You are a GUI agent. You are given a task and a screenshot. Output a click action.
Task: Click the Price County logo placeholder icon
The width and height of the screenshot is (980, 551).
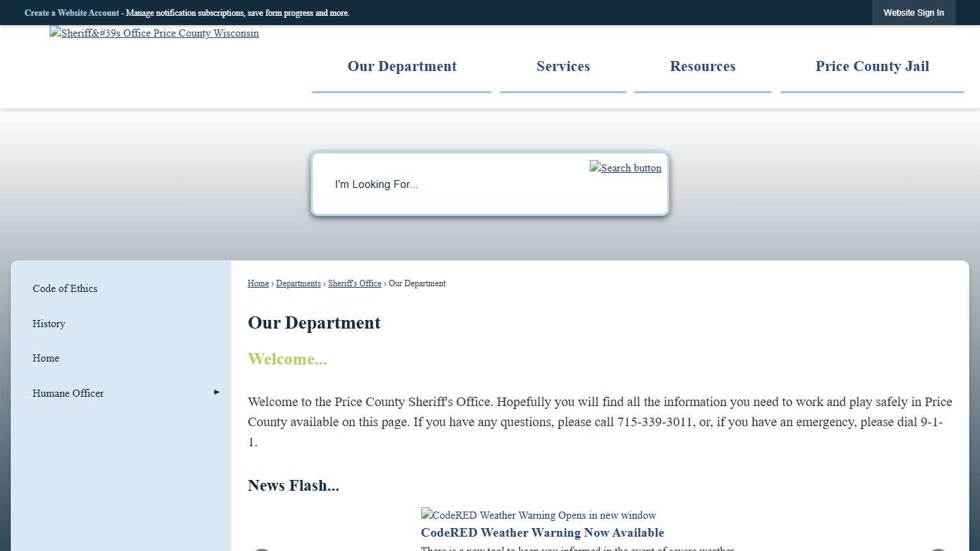[54, 33]
